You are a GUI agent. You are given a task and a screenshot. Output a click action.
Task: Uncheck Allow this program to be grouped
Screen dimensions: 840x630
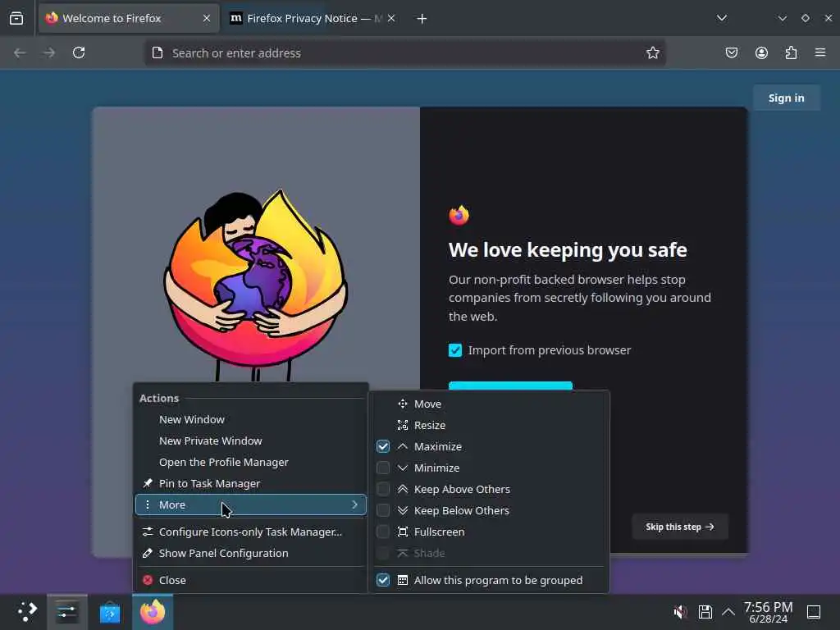pos(383,580)
